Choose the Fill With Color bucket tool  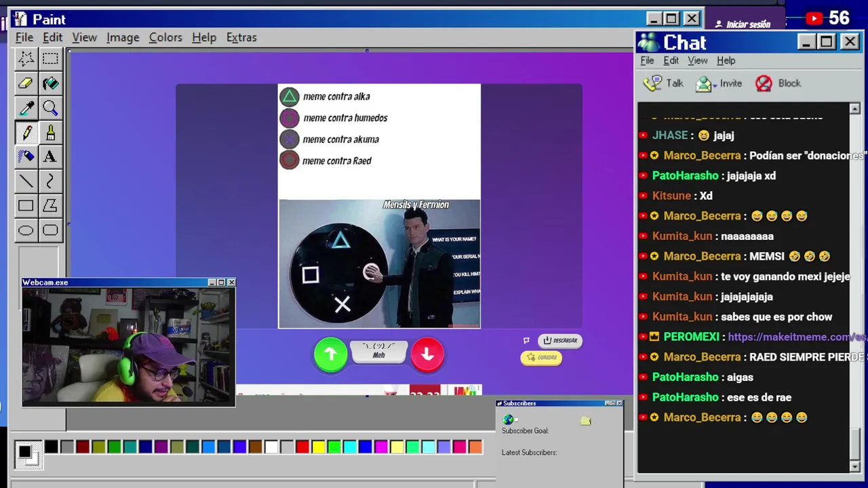click(x=50, y=83)
